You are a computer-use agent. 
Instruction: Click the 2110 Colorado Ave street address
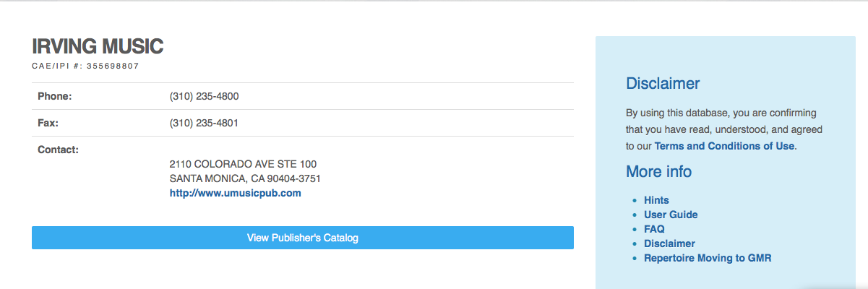pyautogui.click(x=243, y=164)
